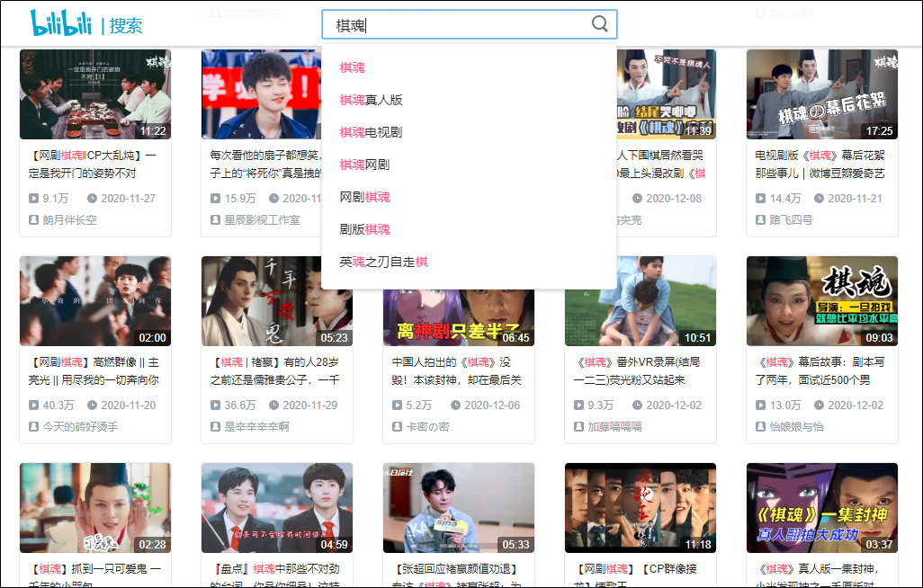
Task: Click uploader icon beside 卡密の密
Action: (x=398, y=427)
